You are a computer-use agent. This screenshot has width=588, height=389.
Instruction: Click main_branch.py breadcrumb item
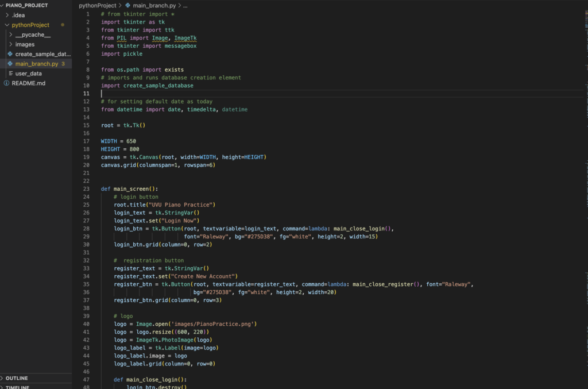click(153, 5)
